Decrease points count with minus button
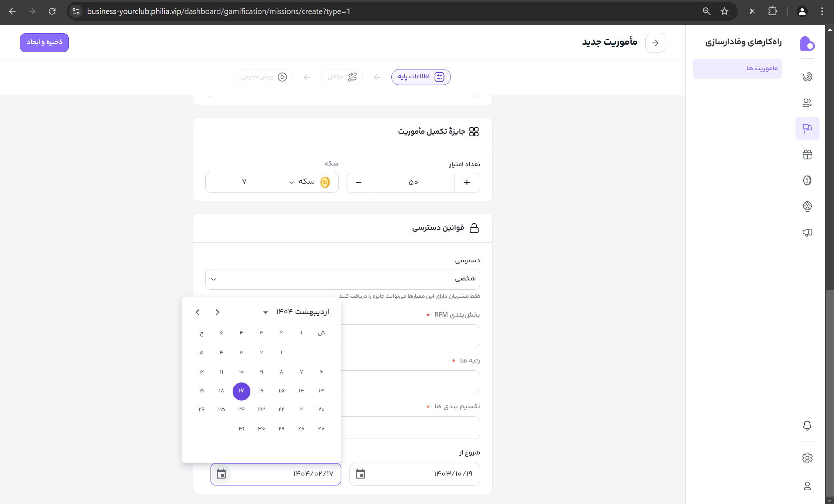The image size is (834, 504). (358, 183)
